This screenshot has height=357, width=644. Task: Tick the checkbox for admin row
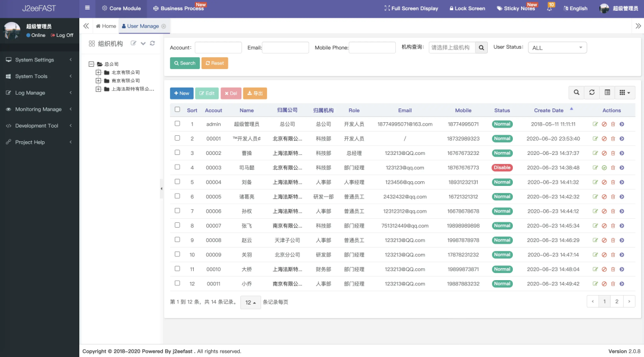tap(177, 124)
